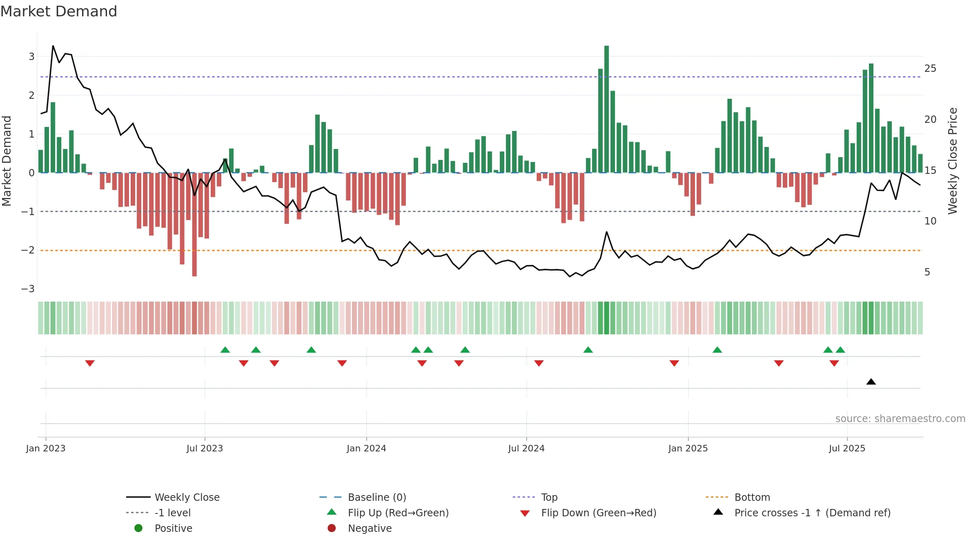The width and height of the screenshot is (980, 551).
Task: Click the green Flip Up legend triangle icon
Action: (332, 512)
